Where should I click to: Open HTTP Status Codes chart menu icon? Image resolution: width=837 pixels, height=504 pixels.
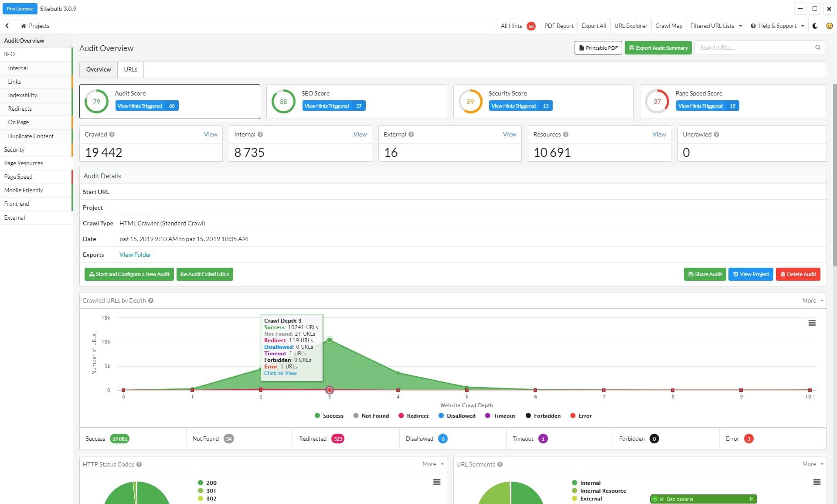click(x=436, y=482)
